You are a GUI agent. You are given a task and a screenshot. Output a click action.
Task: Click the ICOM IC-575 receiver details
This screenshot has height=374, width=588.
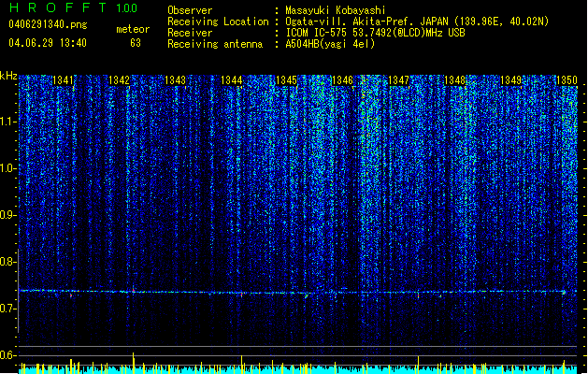click(x=376, y=33)
